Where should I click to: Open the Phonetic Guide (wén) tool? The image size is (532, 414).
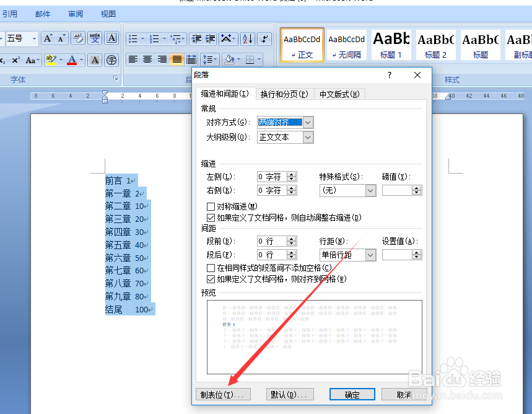tap(95, 38)
